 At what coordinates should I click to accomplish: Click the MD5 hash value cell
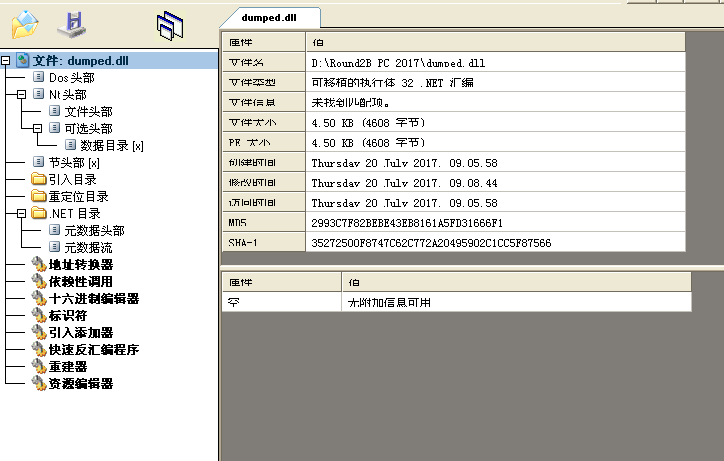(495, 223)
